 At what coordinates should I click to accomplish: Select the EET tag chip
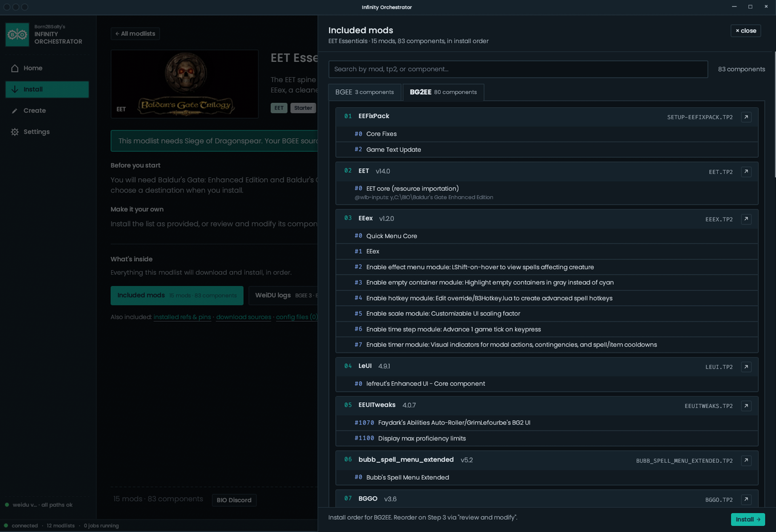[x=279, y=108]
